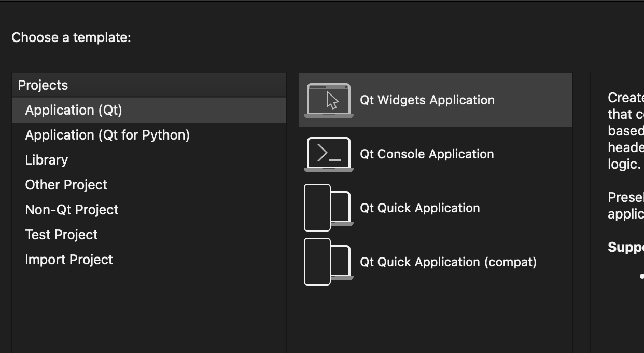Choose the Library project category
The width and height of the screenshot is (644, 353).
[149, 160]
